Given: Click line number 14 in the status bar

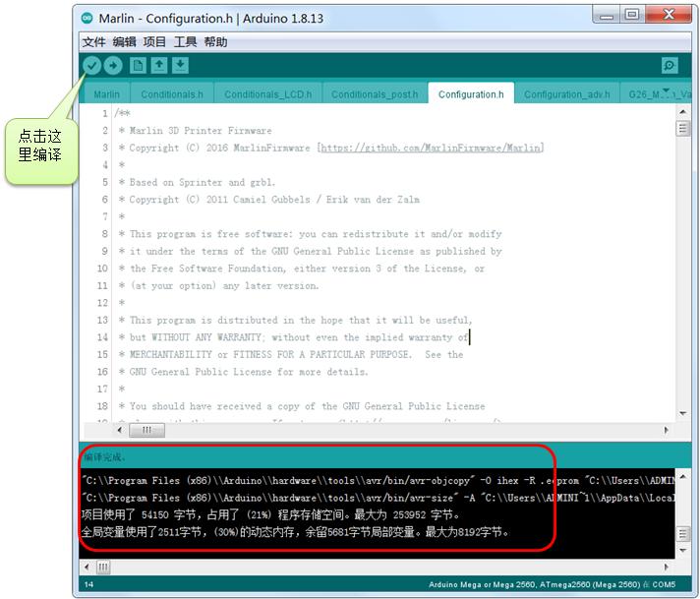Looking at the screenshot, I should click(88, 584).
